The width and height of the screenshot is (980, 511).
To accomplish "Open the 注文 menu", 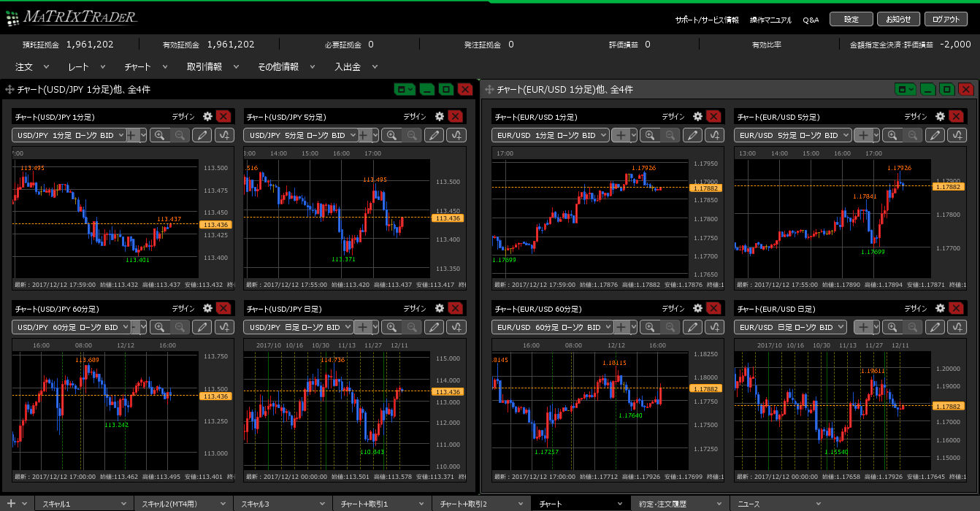I will coord(32,66).
